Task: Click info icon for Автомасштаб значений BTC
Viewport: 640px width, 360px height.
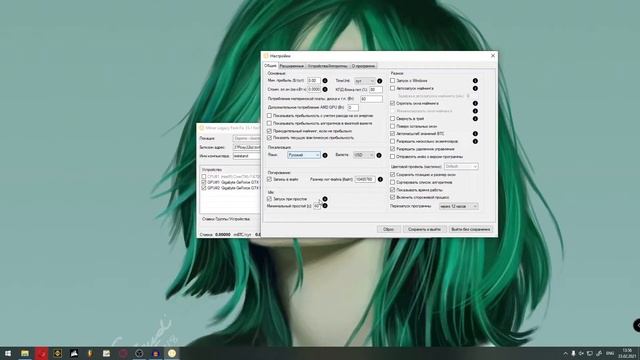Action: [475, 133]
